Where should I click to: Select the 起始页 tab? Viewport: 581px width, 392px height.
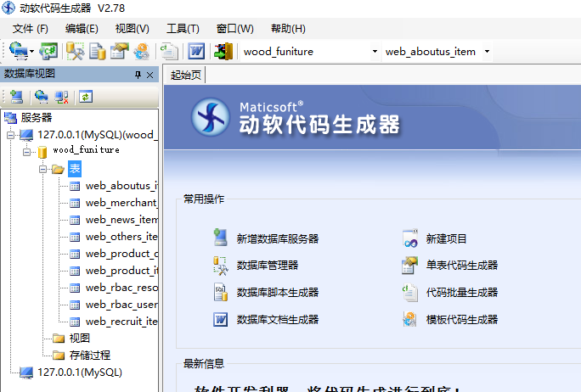click(185, 76)
